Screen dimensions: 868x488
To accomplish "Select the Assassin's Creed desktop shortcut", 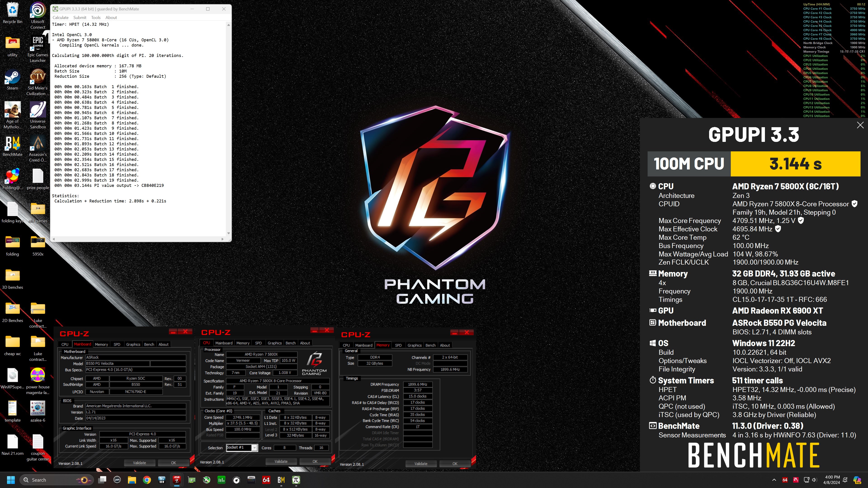I will point(38,148).
